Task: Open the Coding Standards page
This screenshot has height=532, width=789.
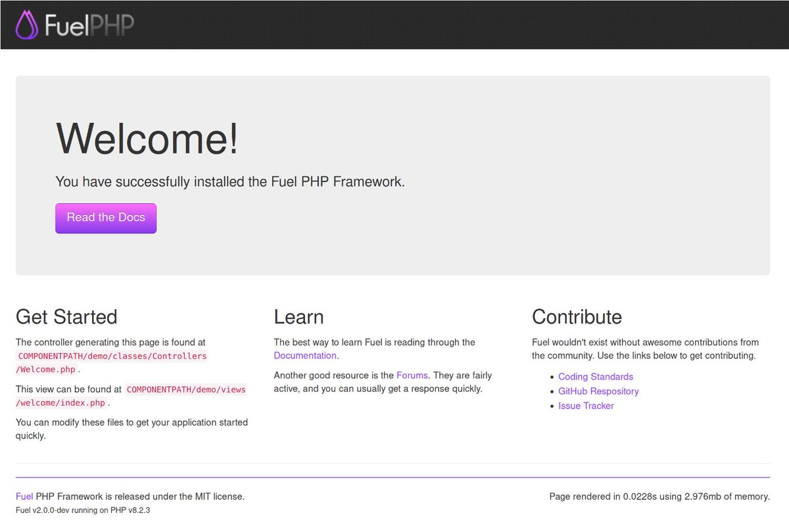Action: point(595,376)
